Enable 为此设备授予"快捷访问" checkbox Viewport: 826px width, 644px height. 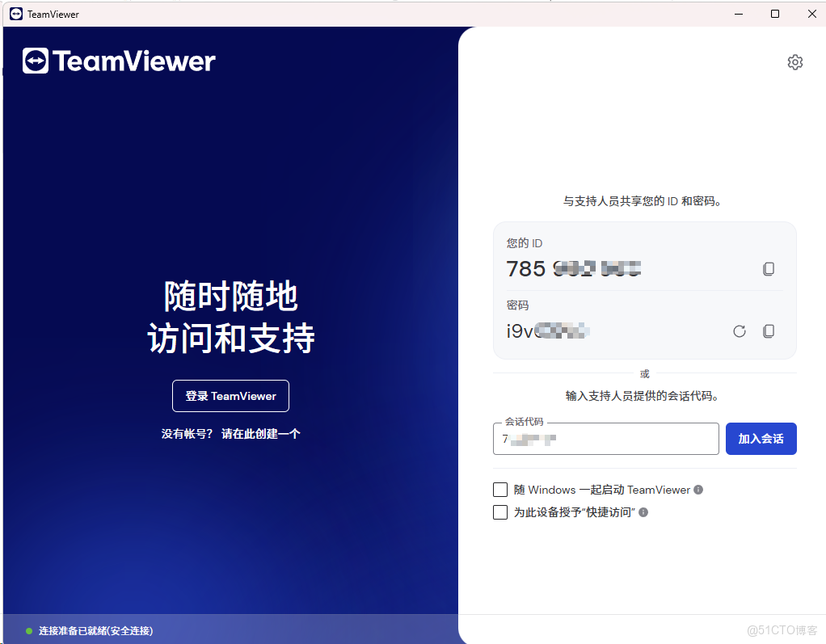pyautogui.click(x=500, y=512)
